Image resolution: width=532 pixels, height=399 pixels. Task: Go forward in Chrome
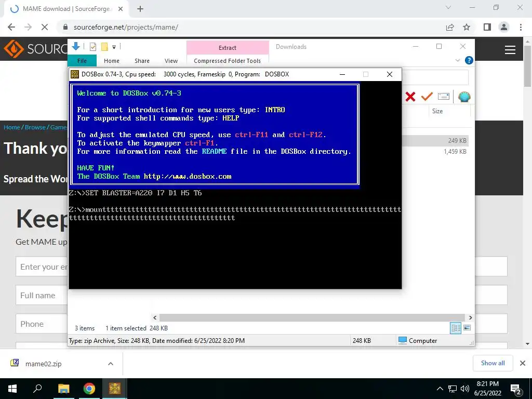(28, 27)
